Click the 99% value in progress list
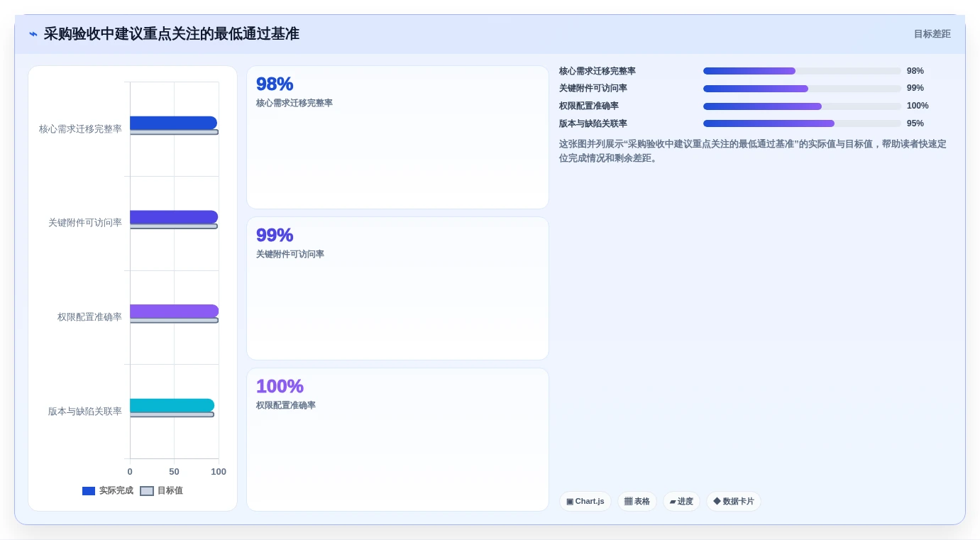 click(915, 89)
